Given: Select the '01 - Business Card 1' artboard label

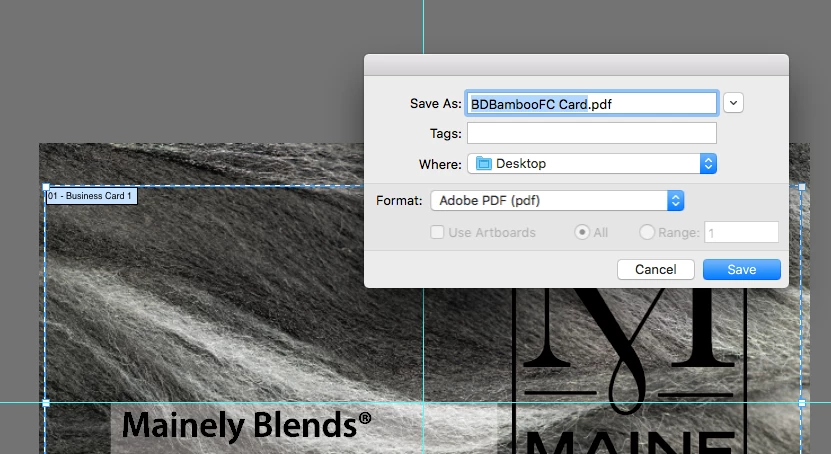Looking at the screenshot, I should tap(90, 196).
